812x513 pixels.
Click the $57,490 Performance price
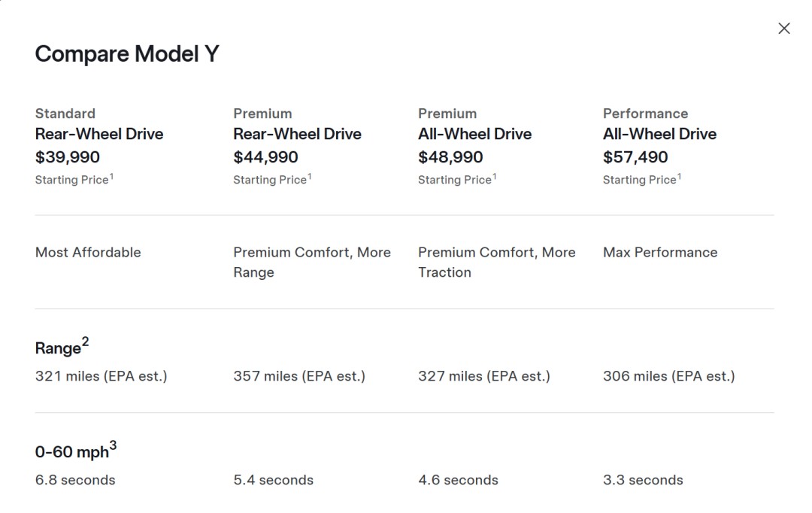[635, 157]
